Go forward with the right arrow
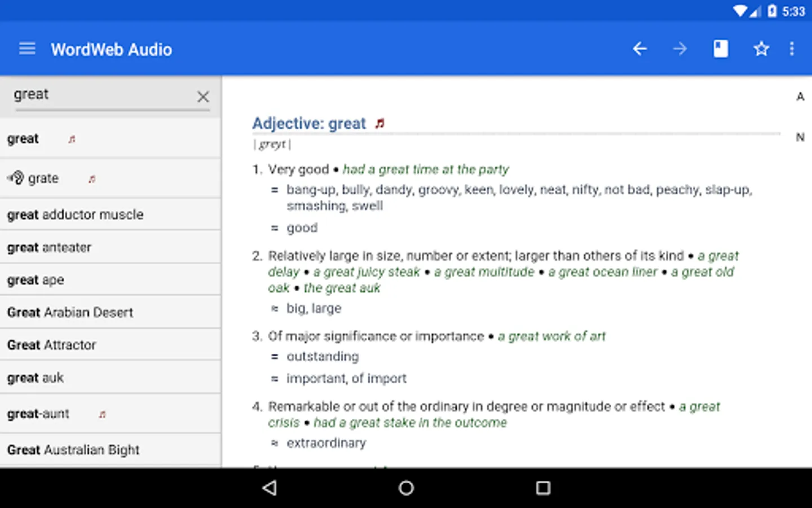812x508 pixels. point(680,49)
